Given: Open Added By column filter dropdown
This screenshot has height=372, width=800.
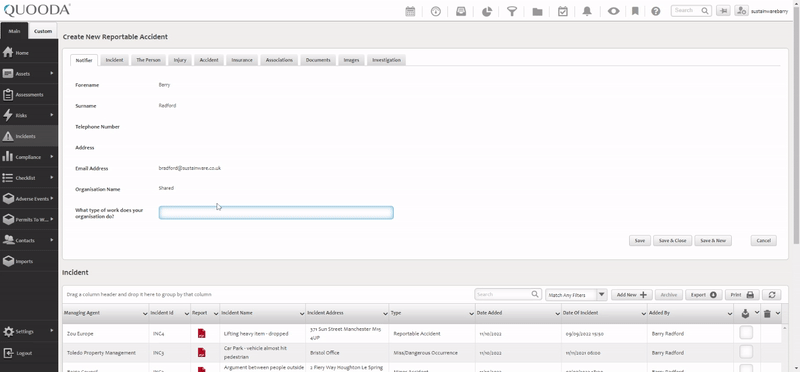Looking at the screenshot, I should click(x=730, y=313).
